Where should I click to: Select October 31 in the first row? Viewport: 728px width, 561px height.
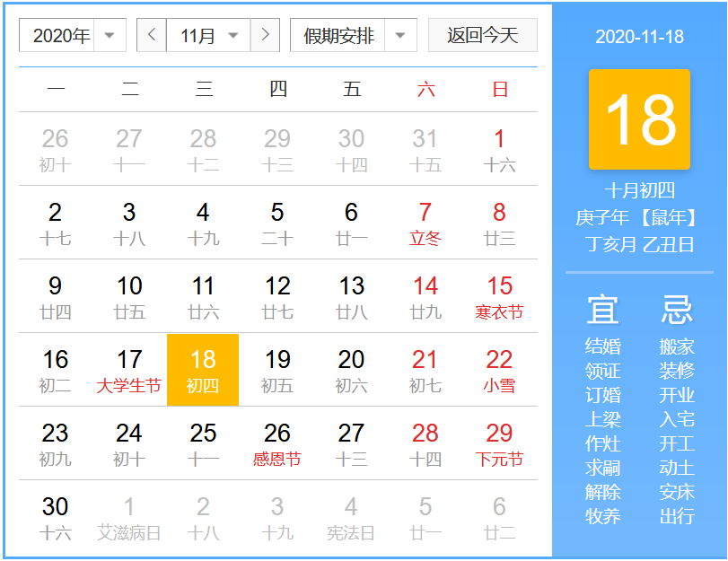point(425,149)
